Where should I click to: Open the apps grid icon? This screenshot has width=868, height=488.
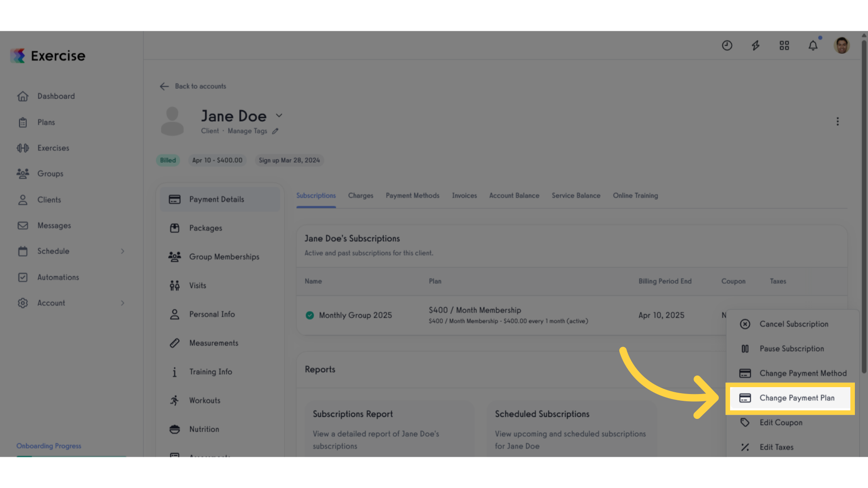tap(784, 46)
